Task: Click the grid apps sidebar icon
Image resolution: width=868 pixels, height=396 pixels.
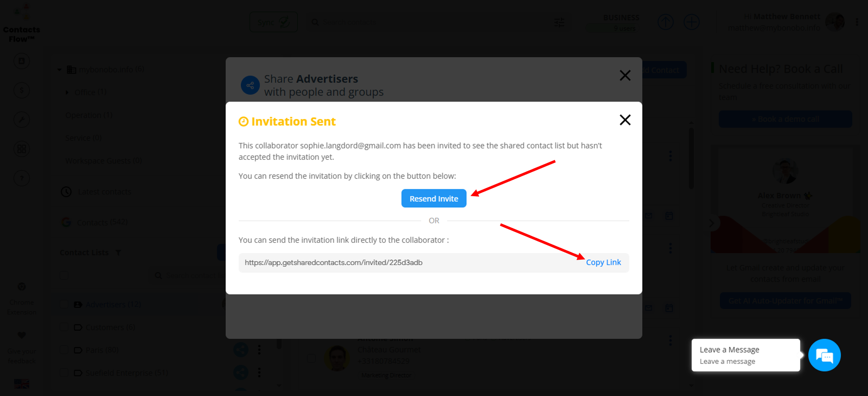Action: (x=22, y=149)
